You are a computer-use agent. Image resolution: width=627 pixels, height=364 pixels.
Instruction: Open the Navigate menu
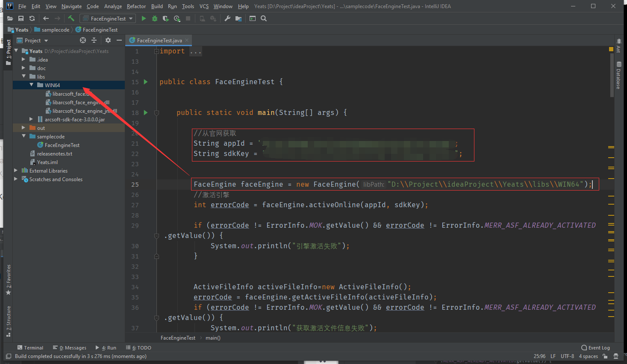click(x=71, y=6)
